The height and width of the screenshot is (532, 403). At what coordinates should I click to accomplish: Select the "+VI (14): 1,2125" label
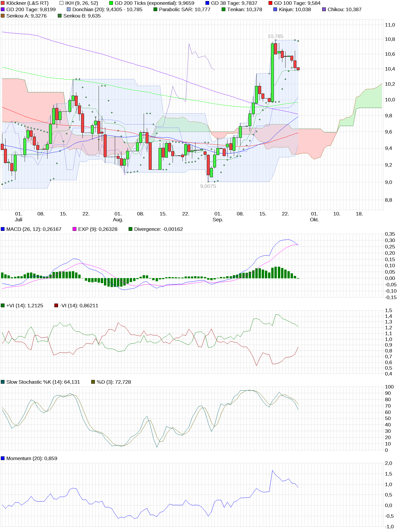(25, 306)
